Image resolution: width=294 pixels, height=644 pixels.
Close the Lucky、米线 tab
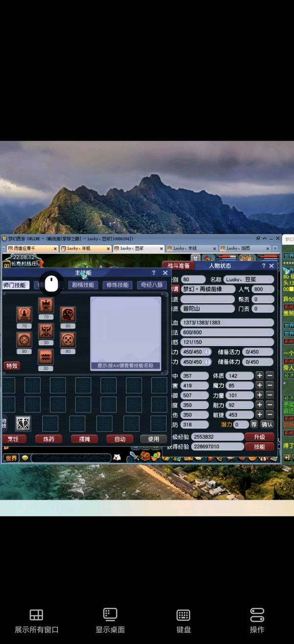coord(214,248)
